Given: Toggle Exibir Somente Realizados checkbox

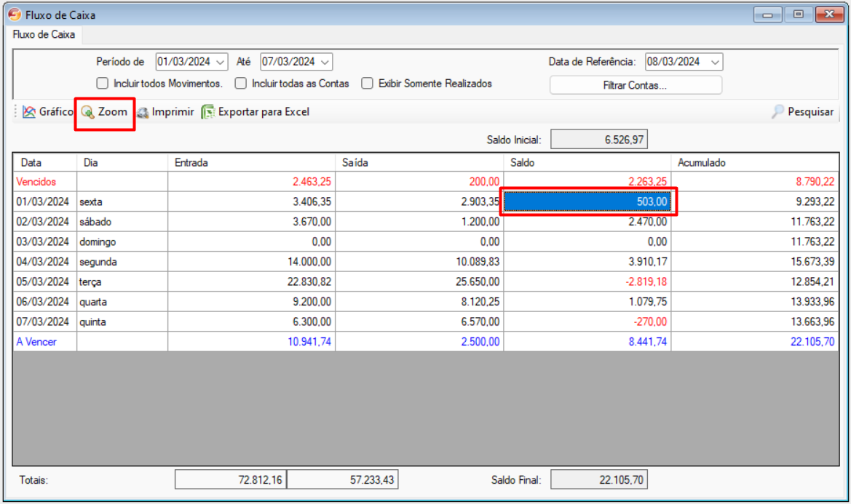Looking at the screenshot, I should pos(368,84).
